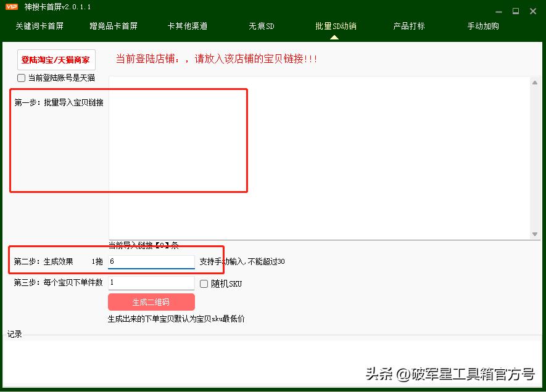Select the 批量SD动销 tab
The width and height of the screenshot is (546, 392).
tap(335, 26)
